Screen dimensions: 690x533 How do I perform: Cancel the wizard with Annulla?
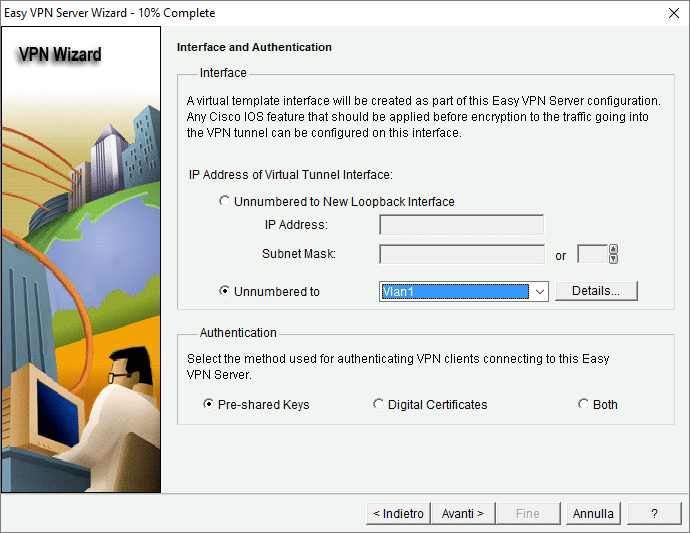coord(593,513)
